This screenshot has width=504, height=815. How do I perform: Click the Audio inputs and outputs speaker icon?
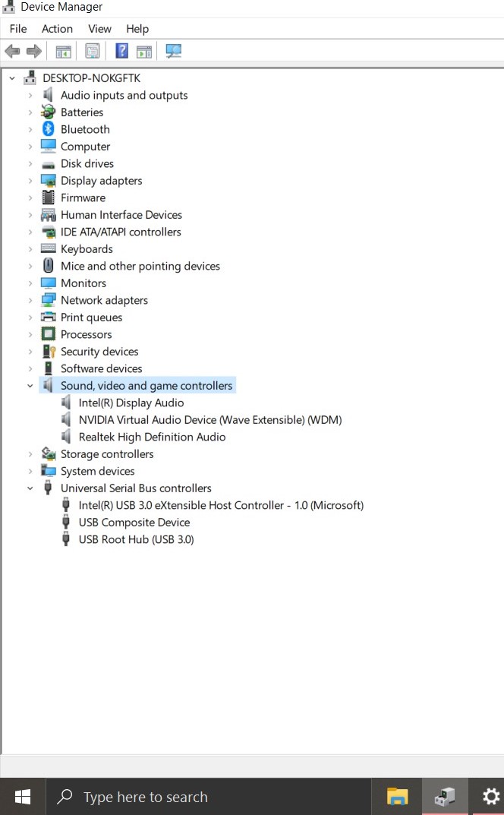pyautogui.click(x=48, y=95)
